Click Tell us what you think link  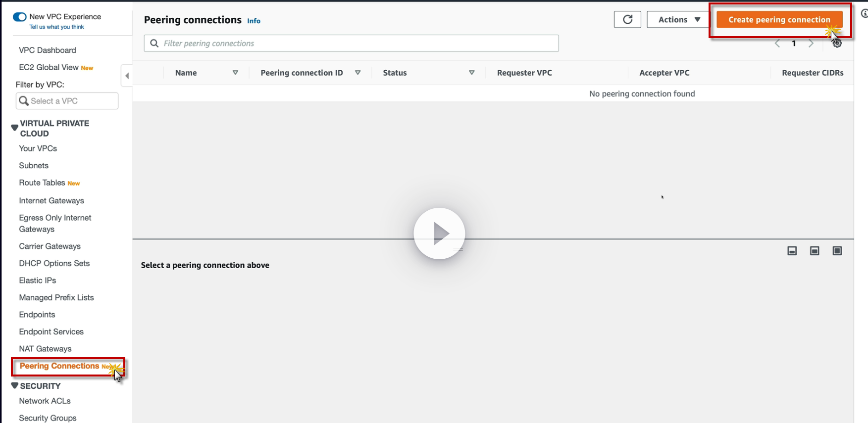coord(56,27)
